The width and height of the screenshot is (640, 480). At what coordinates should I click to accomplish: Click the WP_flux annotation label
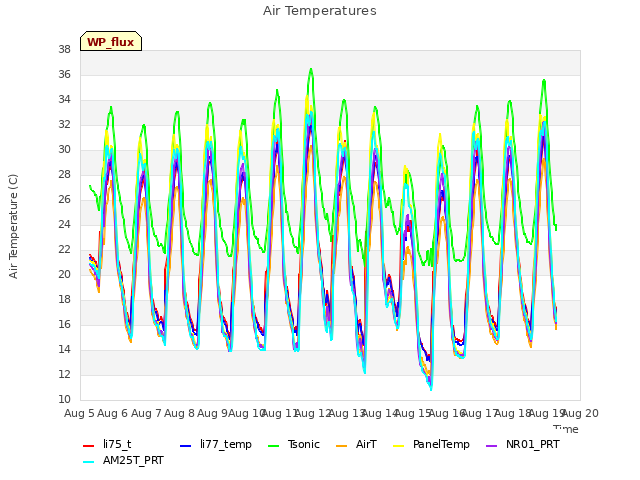click(x=111, y=41)
